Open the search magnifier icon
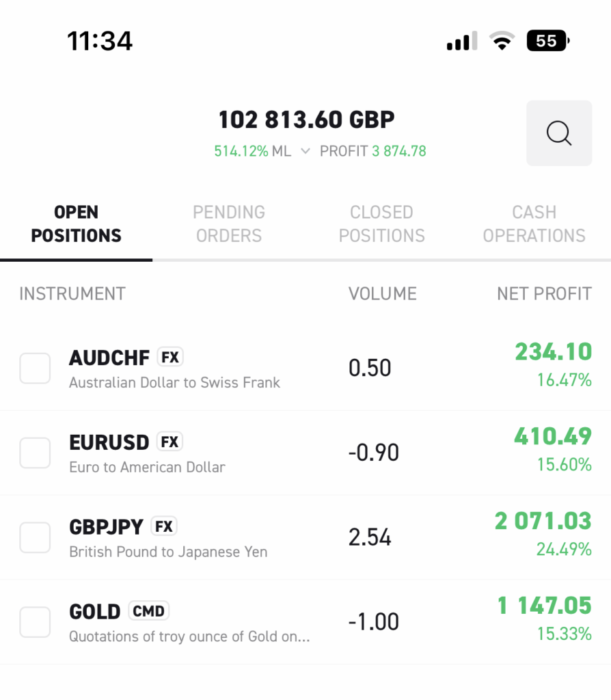This screenshot has width=611, height=700. 558,133
